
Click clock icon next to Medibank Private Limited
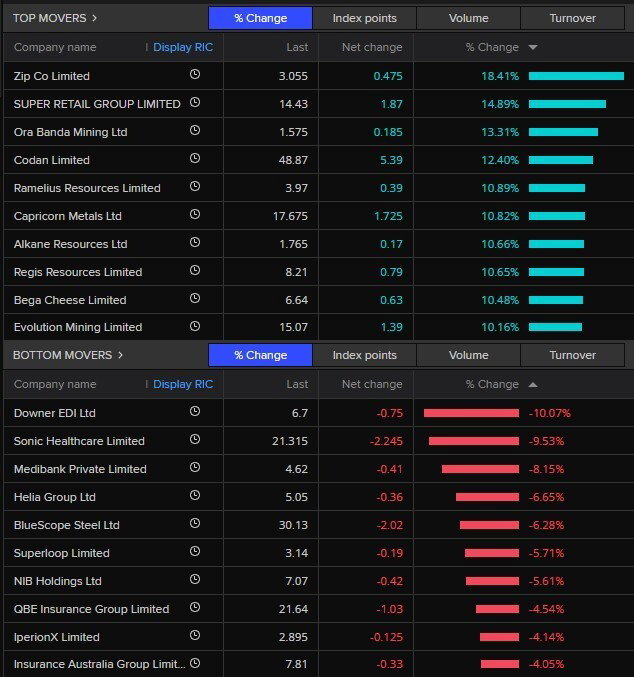(195, 467)
